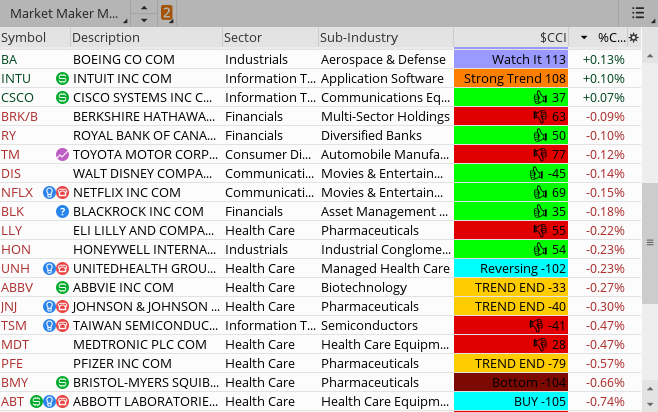Click the green dividend icon beside ABBV
This screenshot has width=658, height=412.
[62, 287]
